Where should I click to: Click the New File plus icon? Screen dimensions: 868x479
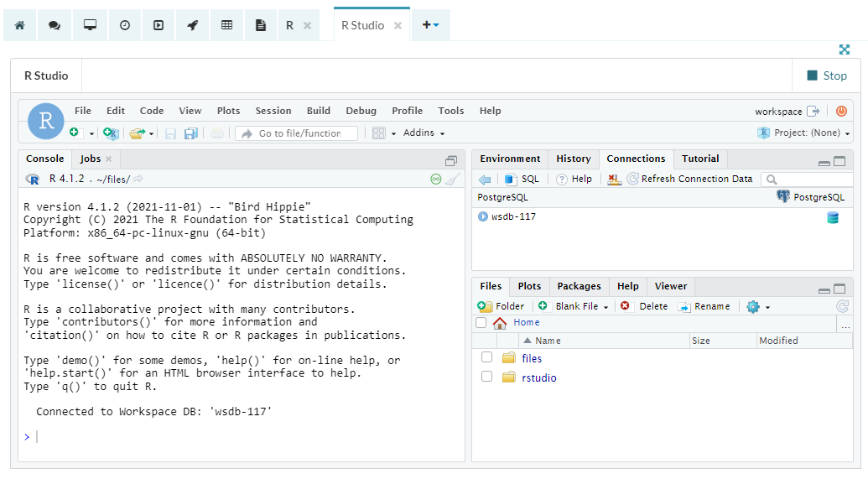(75, 133)
